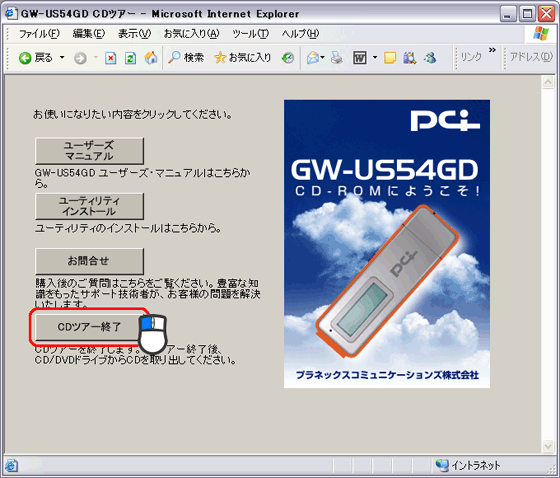Click the Windows flag logo icon
Image resolution: width=560 pixels, height=478 pixels.
point(541,34)
